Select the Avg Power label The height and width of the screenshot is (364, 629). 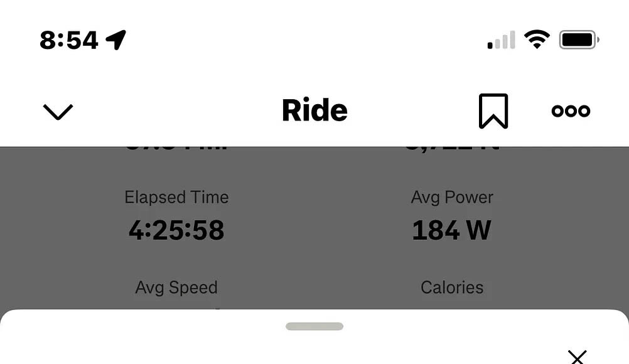[x=452, y=197]
